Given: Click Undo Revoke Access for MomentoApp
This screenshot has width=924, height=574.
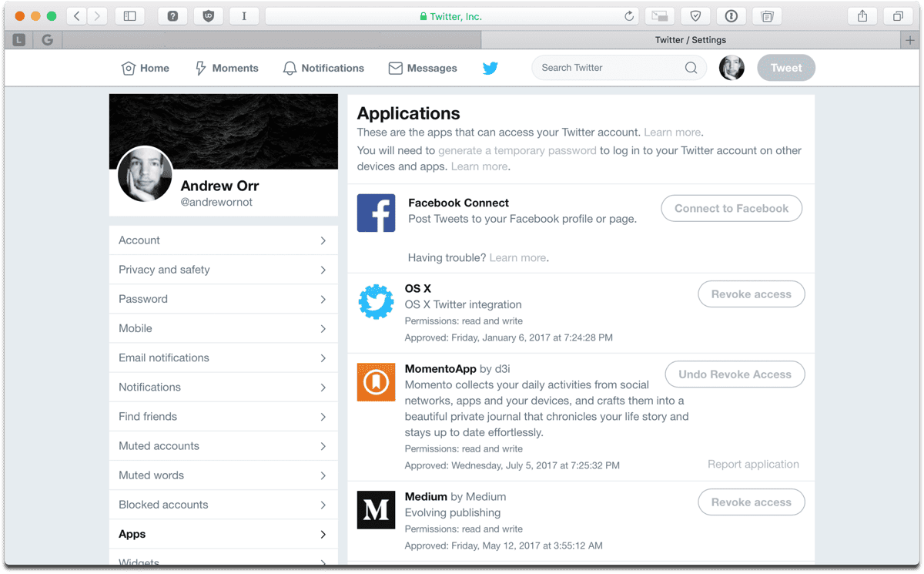Looking at the screenshot, I should click(735, 374).
